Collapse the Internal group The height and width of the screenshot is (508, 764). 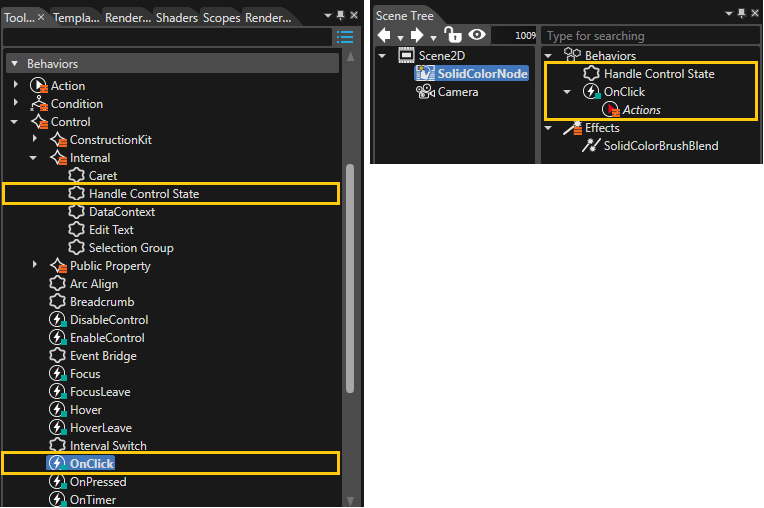(x=33, y=158)
